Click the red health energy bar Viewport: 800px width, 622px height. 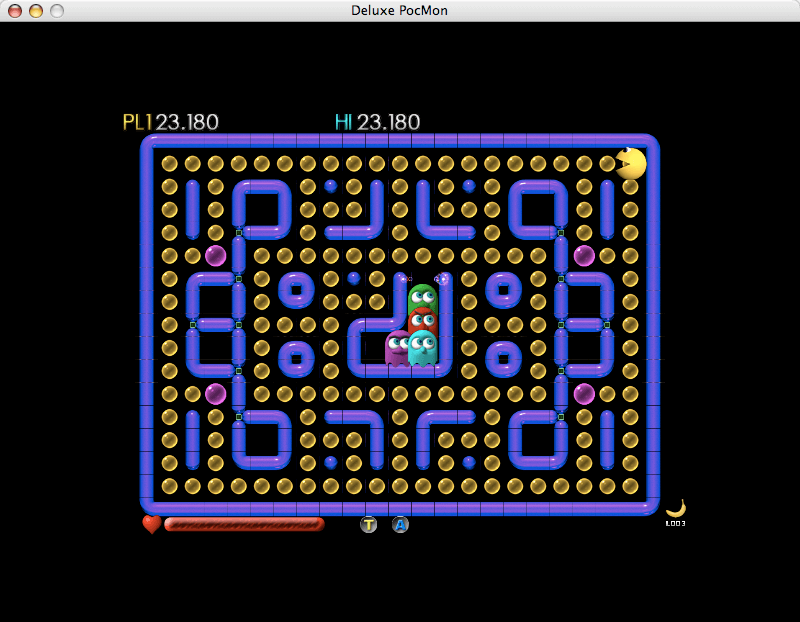click(244, 524)
